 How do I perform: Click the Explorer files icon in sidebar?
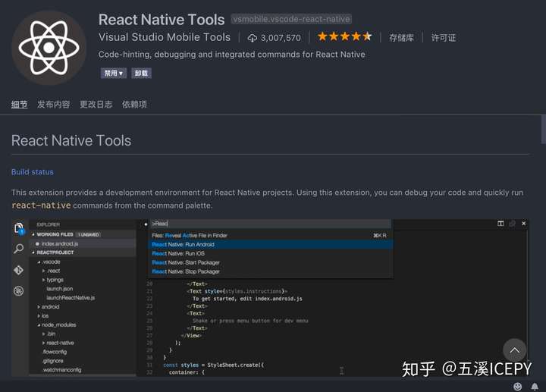pyautogui.click(x=19, y=228)
